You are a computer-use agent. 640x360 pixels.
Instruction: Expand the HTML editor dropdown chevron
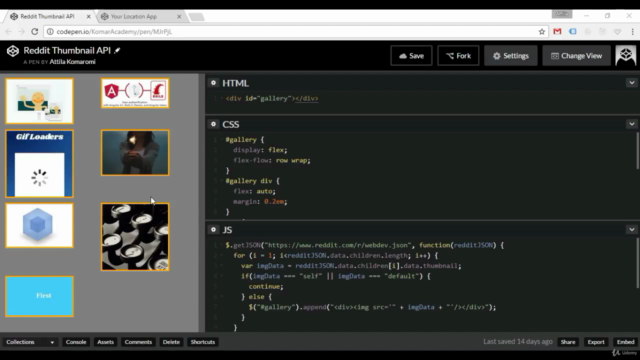[x=631, y=83]
